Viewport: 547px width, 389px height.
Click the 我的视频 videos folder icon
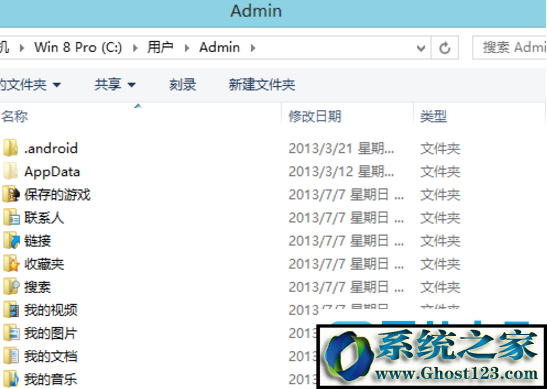11,310
